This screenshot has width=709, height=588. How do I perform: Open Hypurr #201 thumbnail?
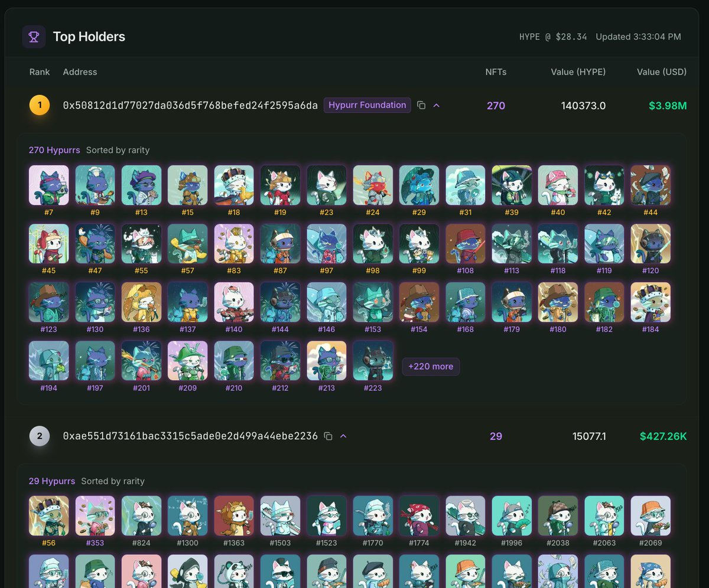141,360
